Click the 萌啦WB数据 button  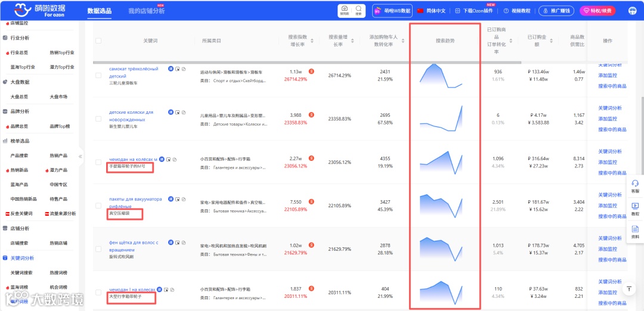392,11
